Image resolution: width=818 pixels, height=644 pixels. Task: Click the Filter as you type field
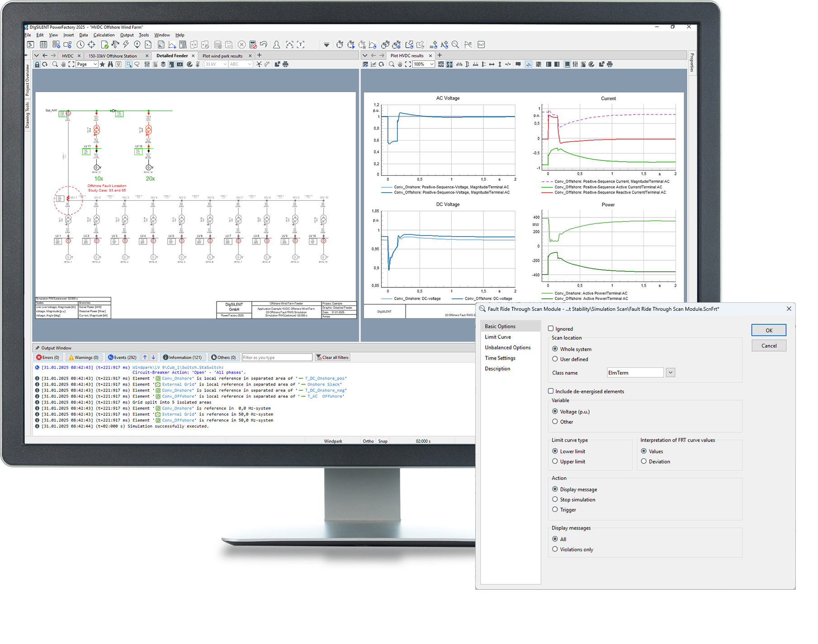pyautogui.click(x=277, y=357)
